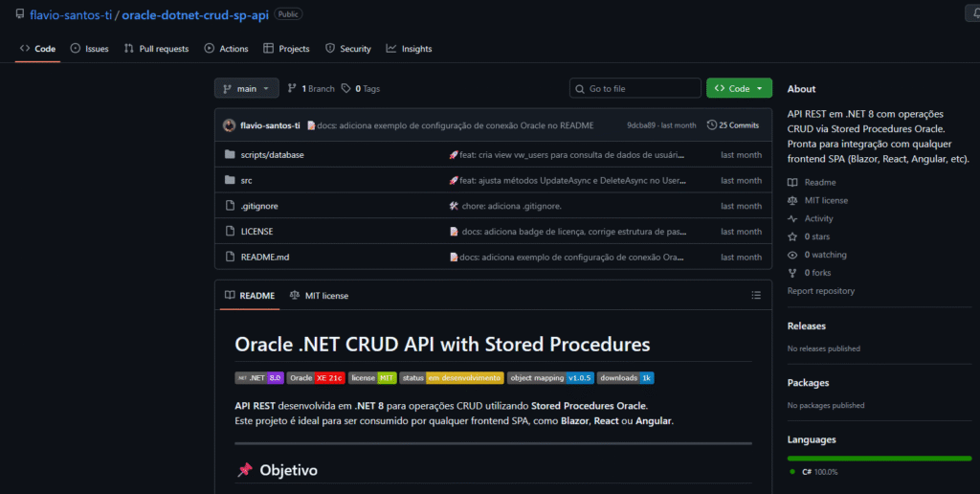Open the README.md file
This screenshot has height=494, width=980.
tap(265, 257)
